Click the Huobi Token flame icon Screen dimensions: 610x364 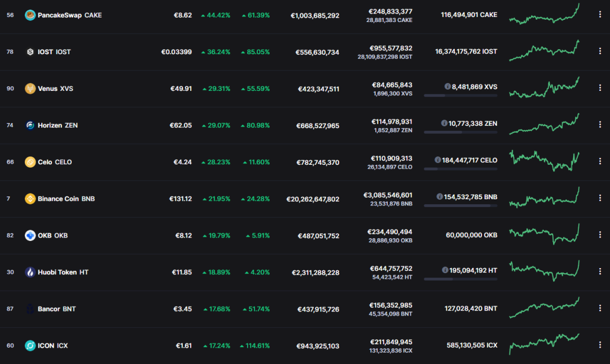(30, 272)
